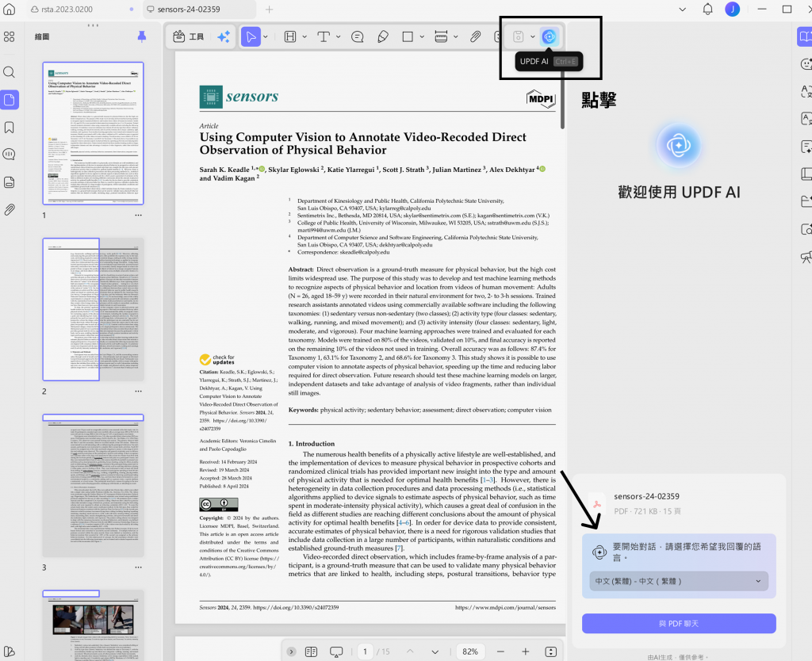
Task: Open the attachments paperclip in left sidebar
Action: click(x=10, y=210)
